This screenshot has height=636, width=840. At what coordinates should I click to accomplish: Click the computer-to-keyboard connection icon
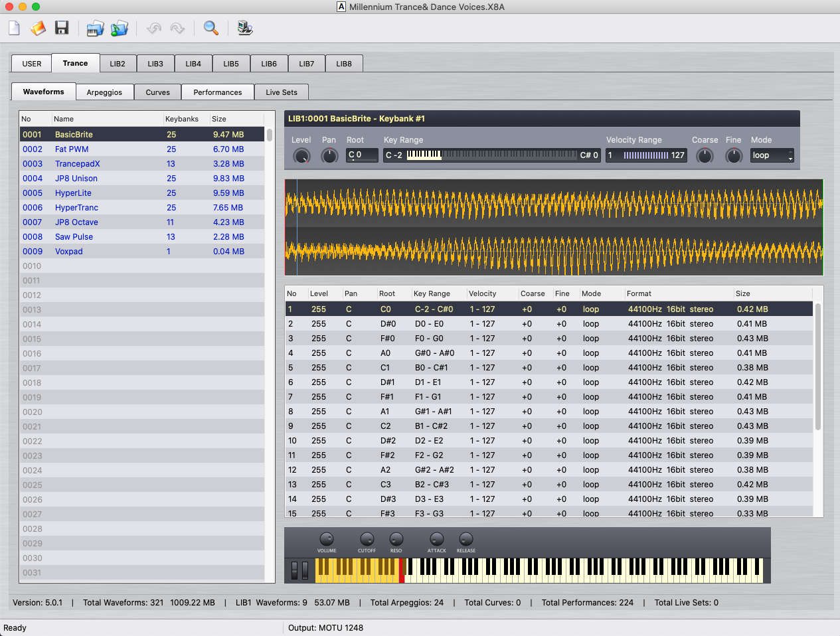[x=245, y=28]
